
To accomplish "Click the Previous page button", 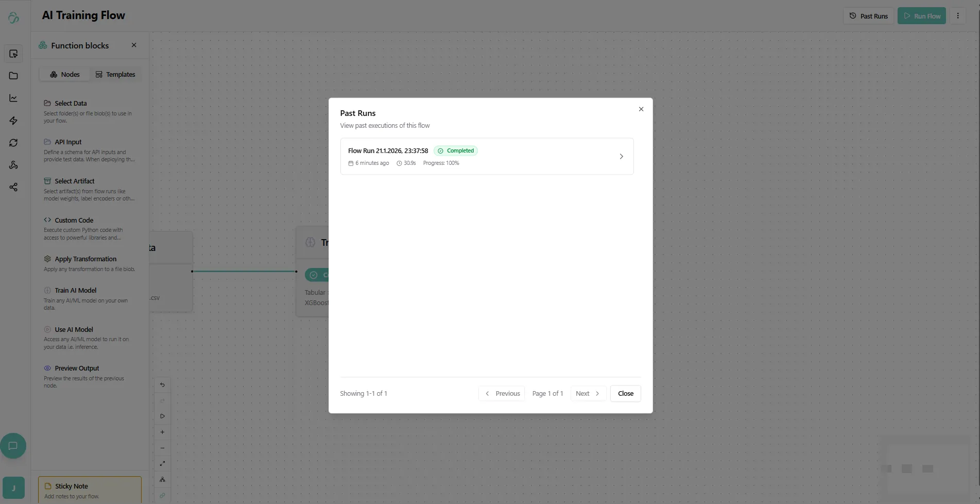I will 502,394.
